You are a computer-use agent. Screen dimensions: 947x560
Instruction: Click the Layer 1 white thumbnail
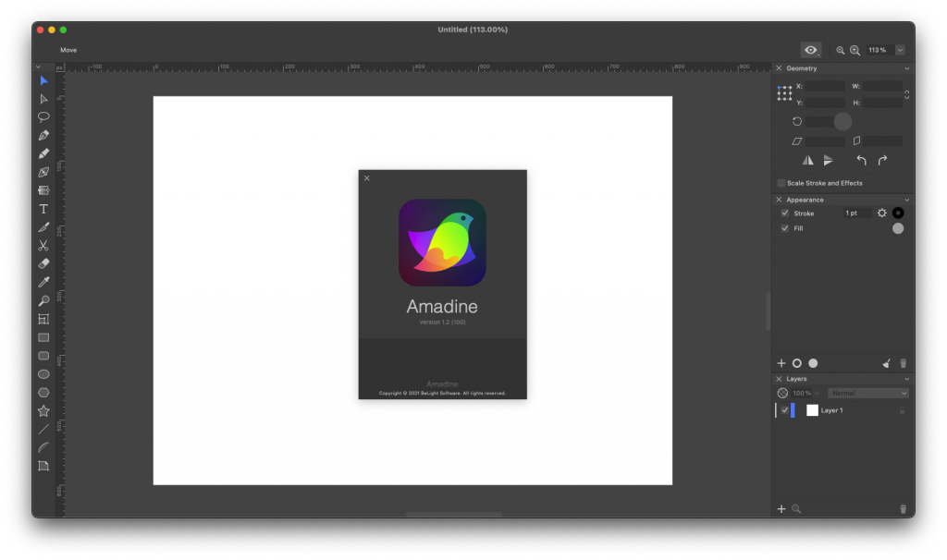click(812, 410)
